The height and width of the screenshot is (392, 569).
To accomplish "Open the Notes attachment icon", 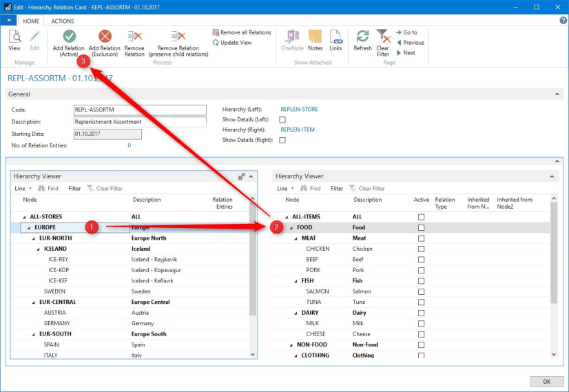I will [x=315, y=37].
